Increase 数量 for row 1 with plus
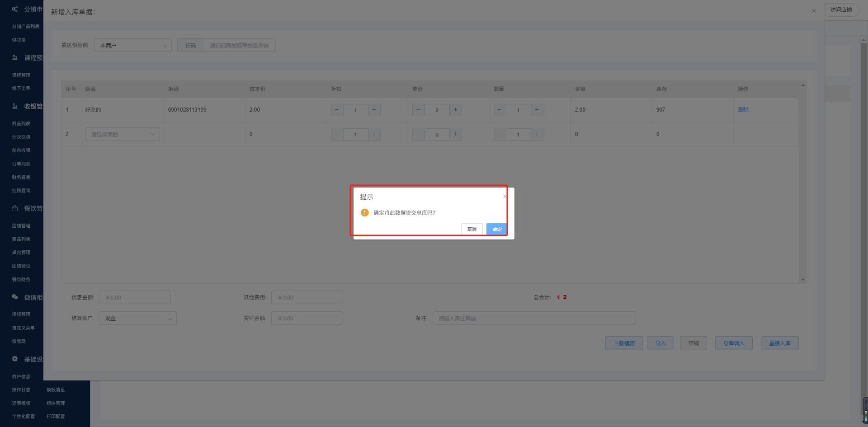The width and height of the screenshot is (868, 427). pyautogui.click(x=537, y=110)
